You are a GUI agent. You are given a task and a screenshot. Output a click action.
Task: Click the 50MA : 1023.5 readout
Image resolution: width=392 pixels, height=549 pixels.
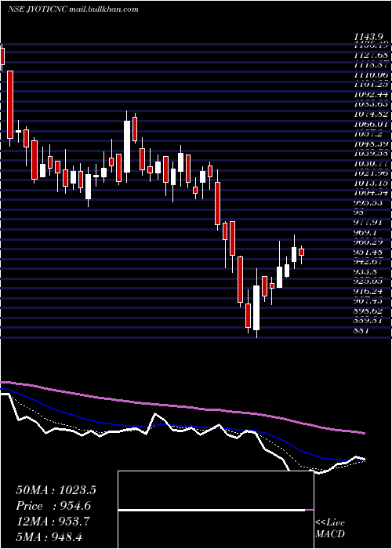(x=56, y=490)
